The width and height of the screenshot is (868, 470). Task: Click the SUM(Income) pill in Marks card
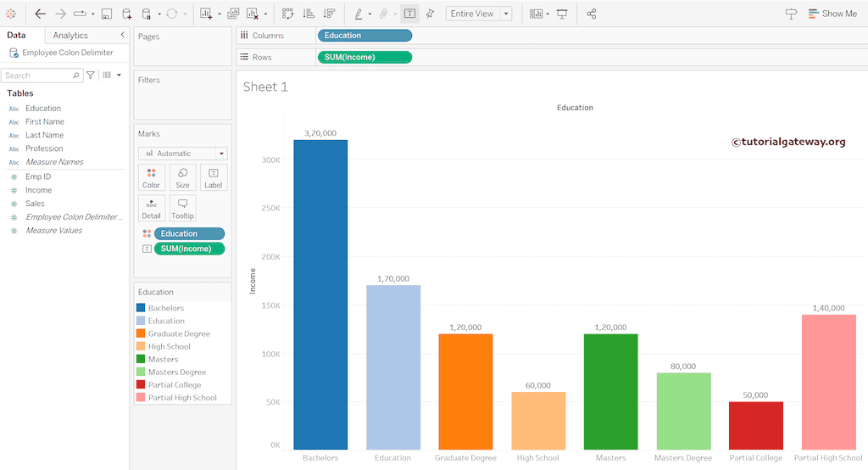point(189,249)
